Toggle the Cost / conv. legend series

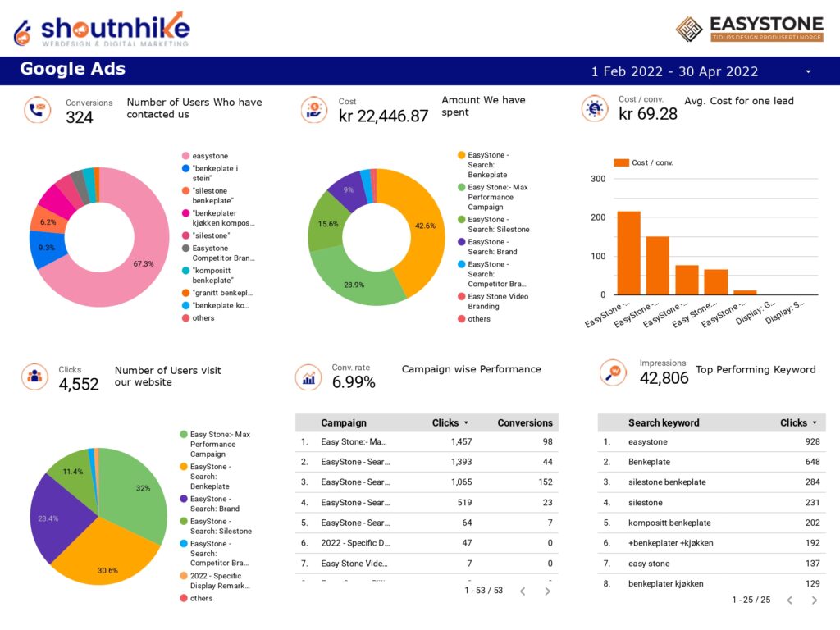pos(644,162)
